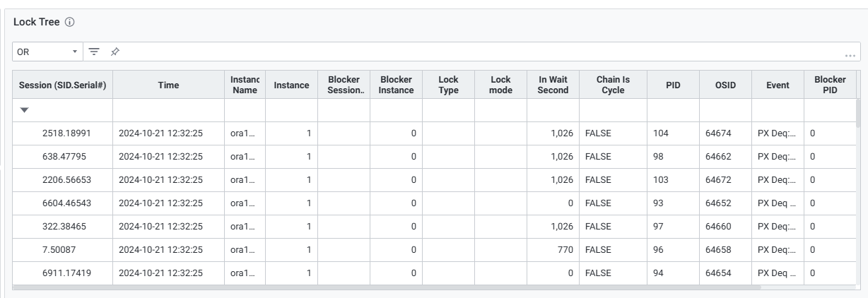Image resolution: width=868 pixels, height=298 pixels.
Task: Sort by Session (SID.Serial#) column header
Action: tap(62, 85)
